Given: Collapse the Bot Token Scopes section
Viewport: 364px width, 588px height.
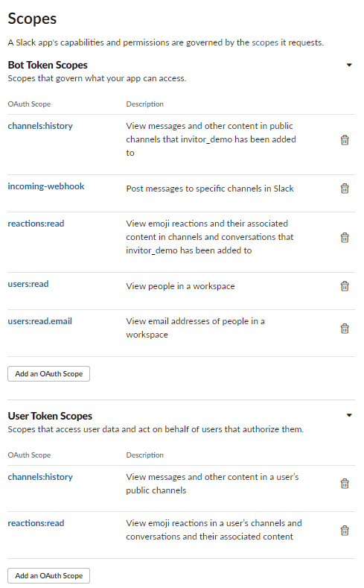Looking at the screenshot, I should click(x=349, y=65).
